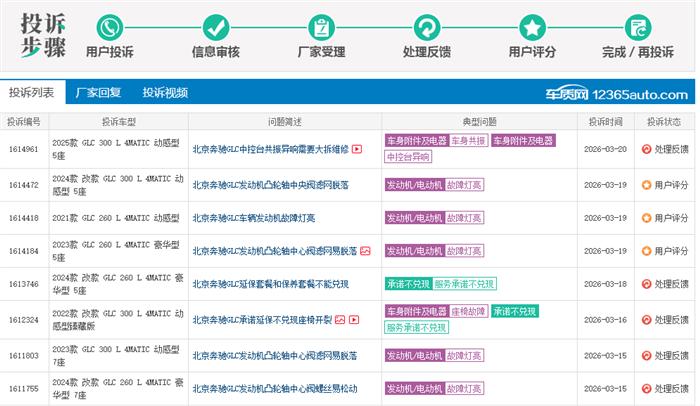Click complaint number 1611755
This screenshot has width=700, height=406.
[x=23, y=388]
